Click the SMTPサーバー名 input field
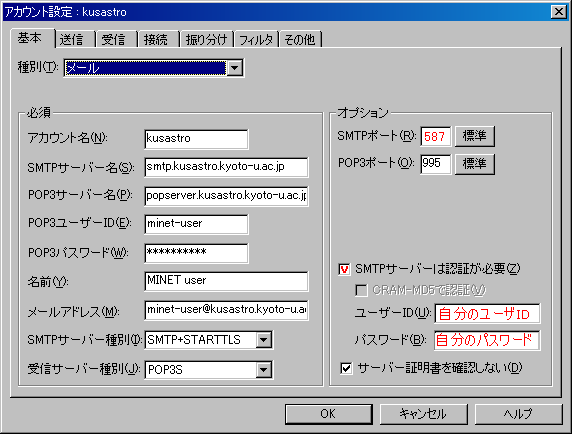This screenshot has width=572, height=434. [226, 167]
